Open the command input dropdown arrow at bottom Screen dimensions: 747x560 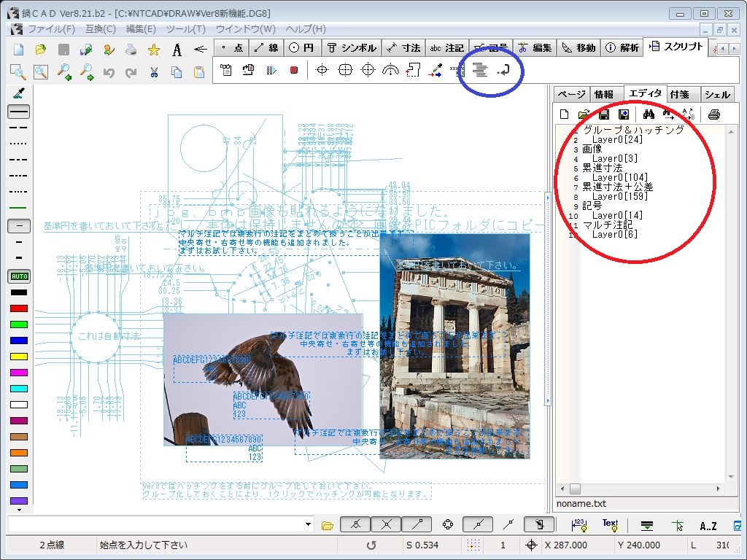[309, 525]
